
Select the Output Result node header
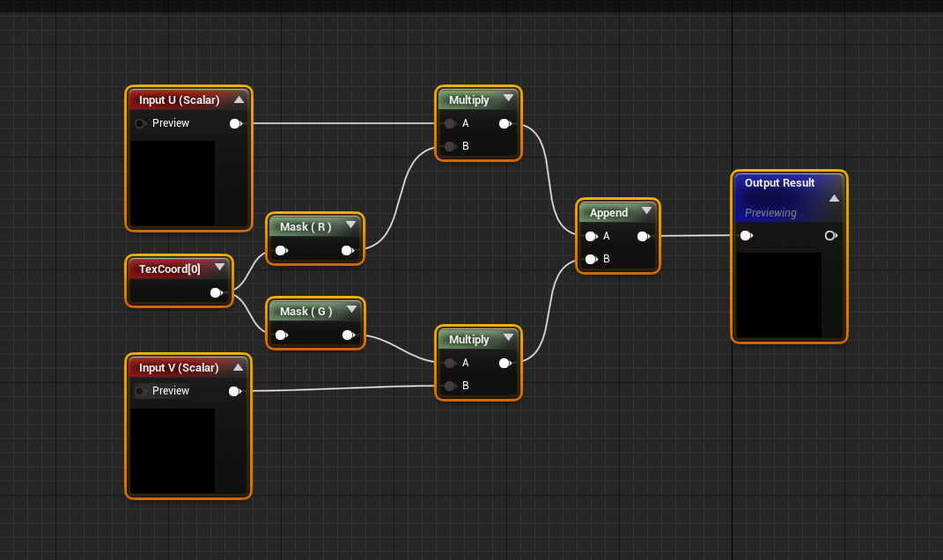point(779,182)
